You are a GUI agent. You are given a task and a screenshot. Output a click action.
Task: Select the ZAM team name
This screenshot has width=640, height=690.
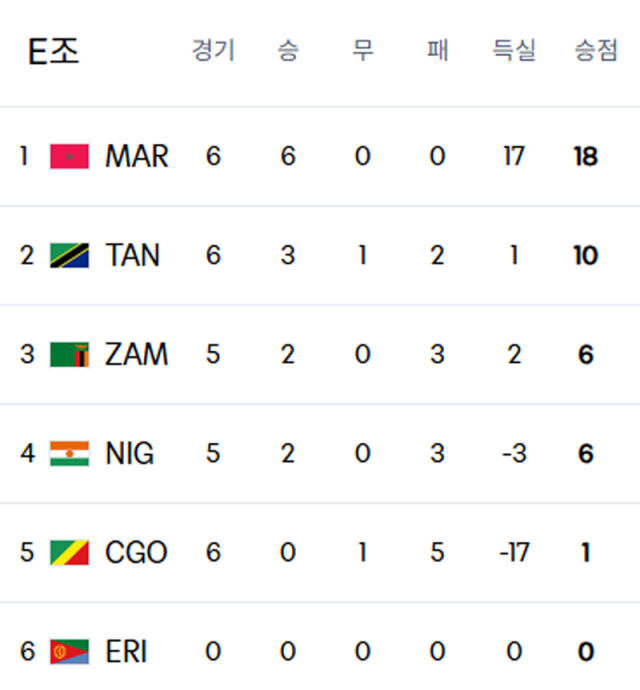pyautogui.click(x=136, y=354)
